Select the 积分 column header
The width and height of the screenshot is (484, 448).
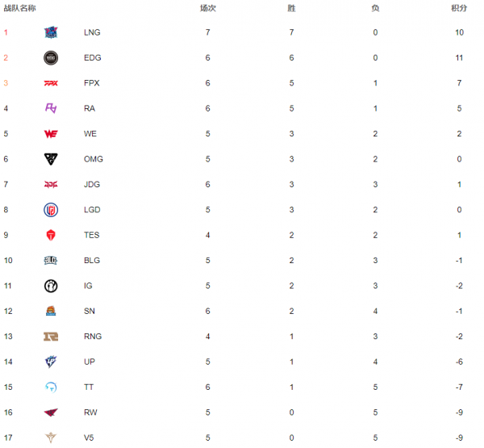pos(459,8)
